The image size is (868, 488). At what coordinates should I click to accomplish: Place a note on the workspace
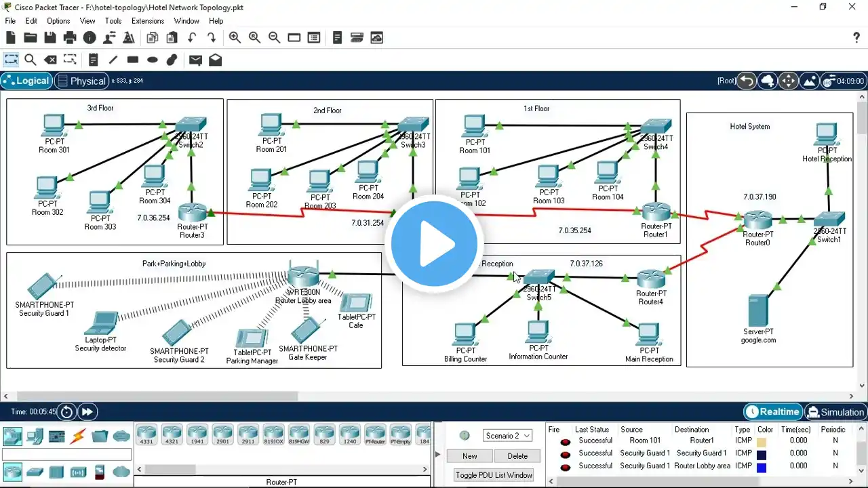coord(94,60)
